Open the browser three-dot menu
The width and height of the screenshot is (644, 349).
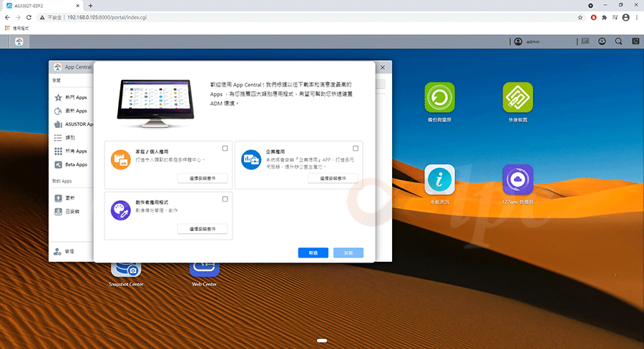coord(637,17)
